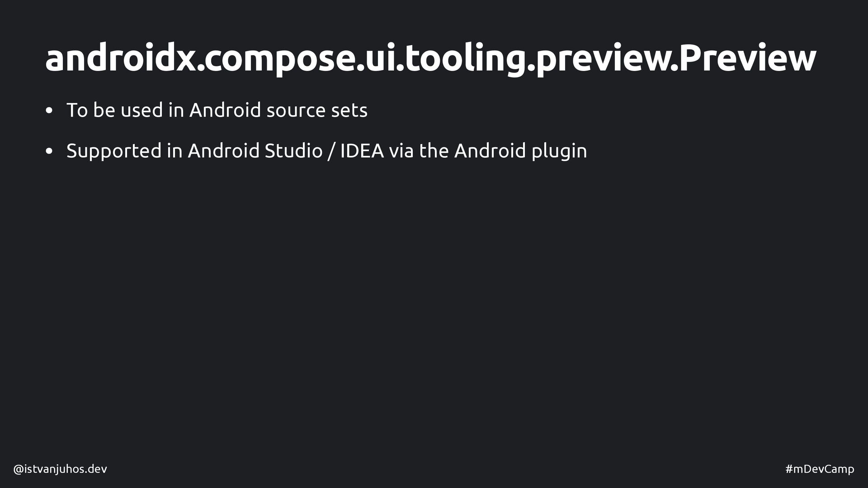The image size is (868, 488).
Task: Click the word "IDEA"
Action: coord(362,151)
